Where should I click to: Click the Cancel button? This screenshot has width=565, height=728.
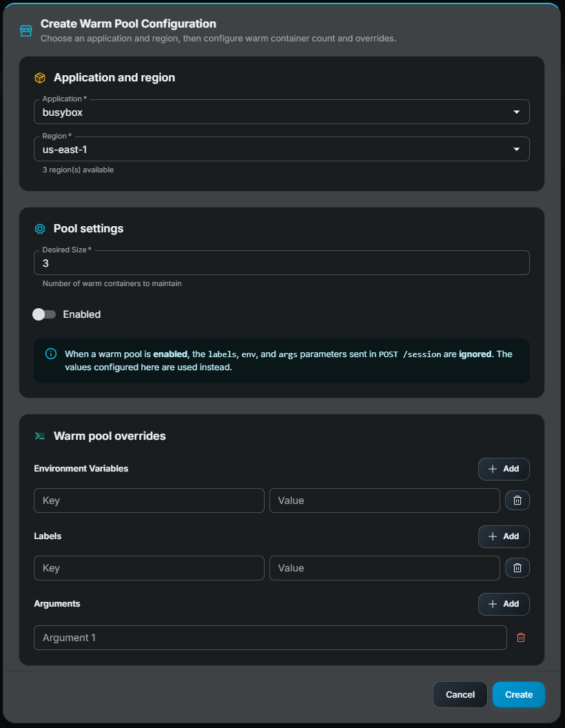460,694
